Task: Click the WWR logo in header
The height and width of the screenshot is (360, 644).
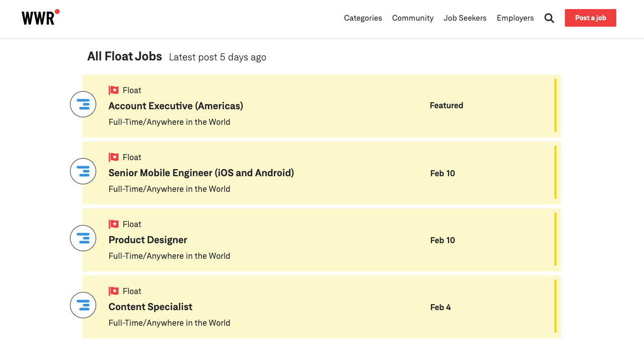Action: pos(40,18)
